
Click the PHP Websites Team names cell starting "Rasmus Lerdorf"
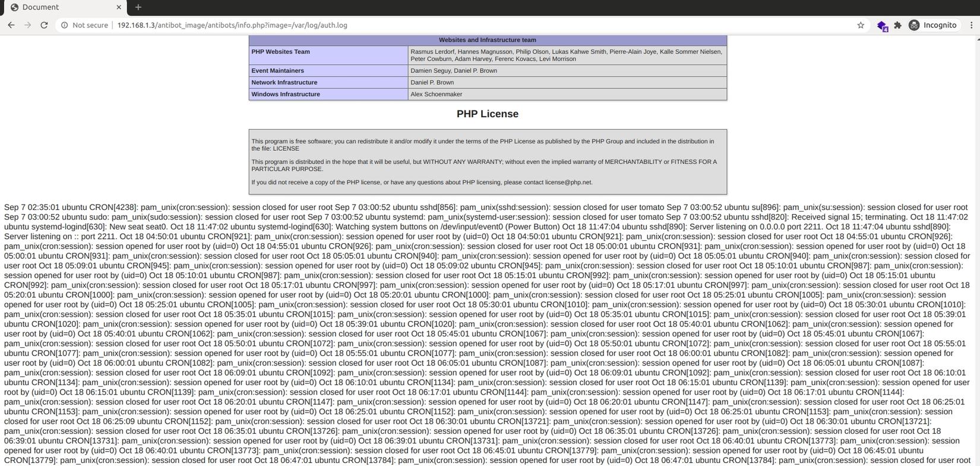click(x=567, y=55)
